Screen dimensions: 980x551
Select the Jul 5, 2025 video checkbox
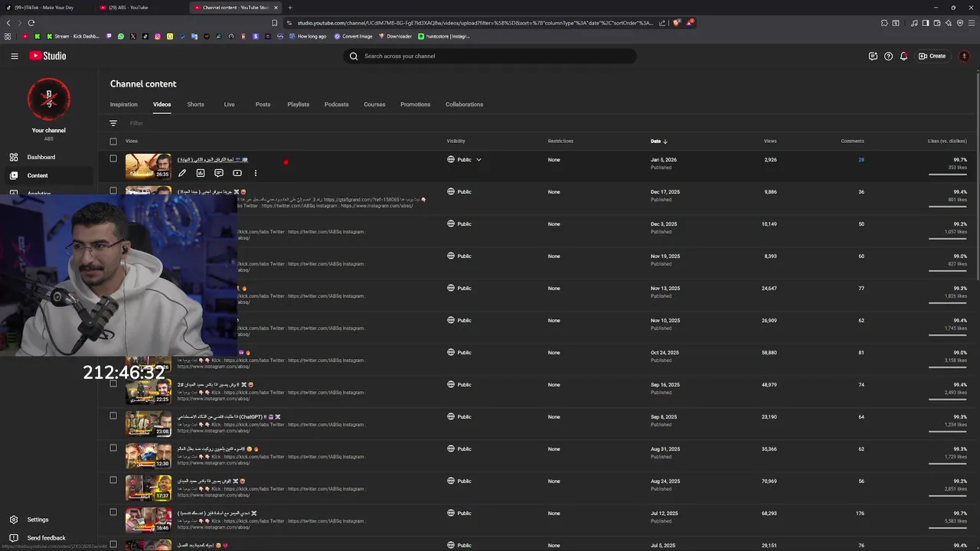pos(113,544)
